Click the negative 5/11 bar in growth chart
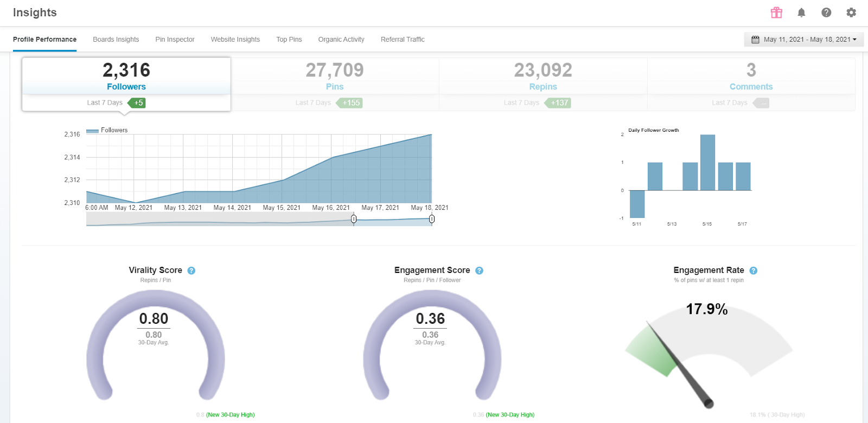This screenshot has width=868, height=423. click(637, 204)
